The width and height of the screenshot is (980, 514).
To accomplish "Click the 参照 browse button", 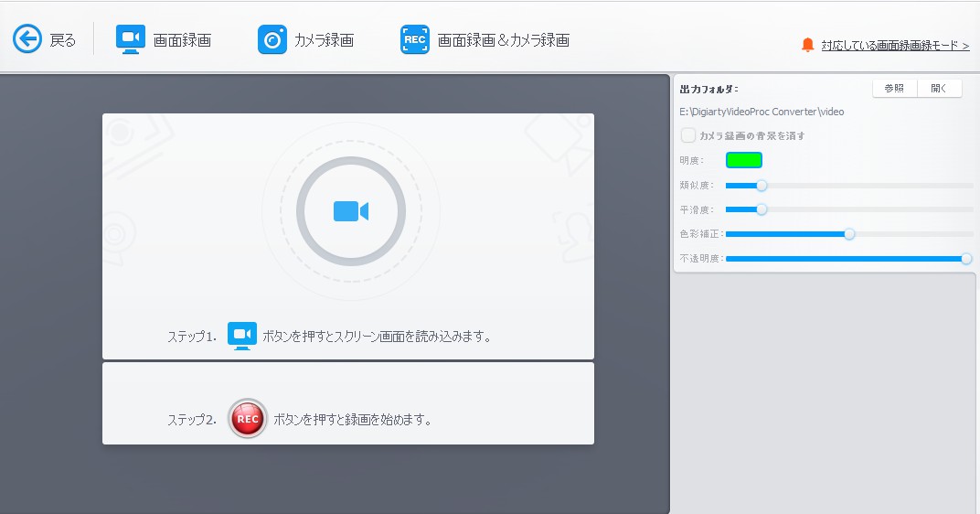I will click(x=894, y=88).
